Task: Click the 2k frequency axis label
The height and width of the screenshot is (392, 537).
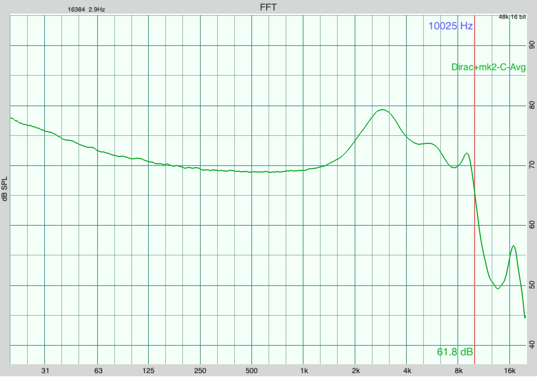Action: coord(356,371)
